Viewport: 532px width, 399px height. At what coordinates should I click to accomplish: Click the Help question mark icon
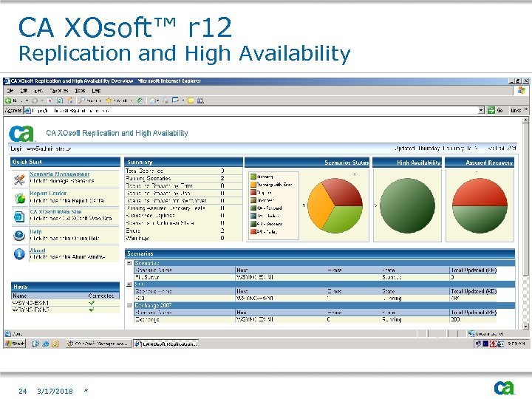click(x=19, y=235)
